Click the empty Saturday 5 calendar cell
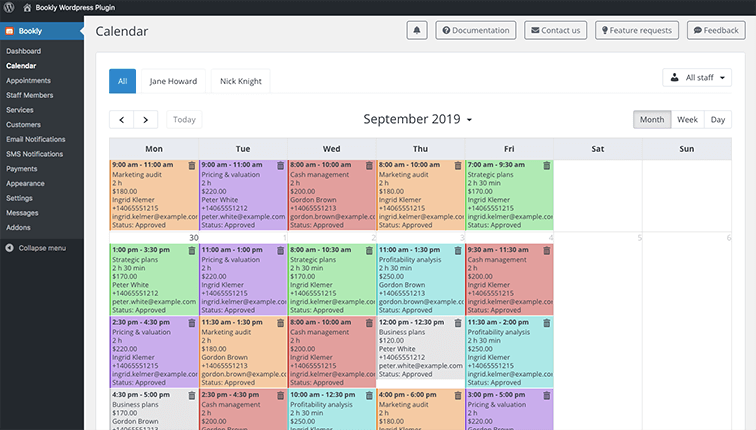Viewport: 756px width, 430px height. (598, 195)
